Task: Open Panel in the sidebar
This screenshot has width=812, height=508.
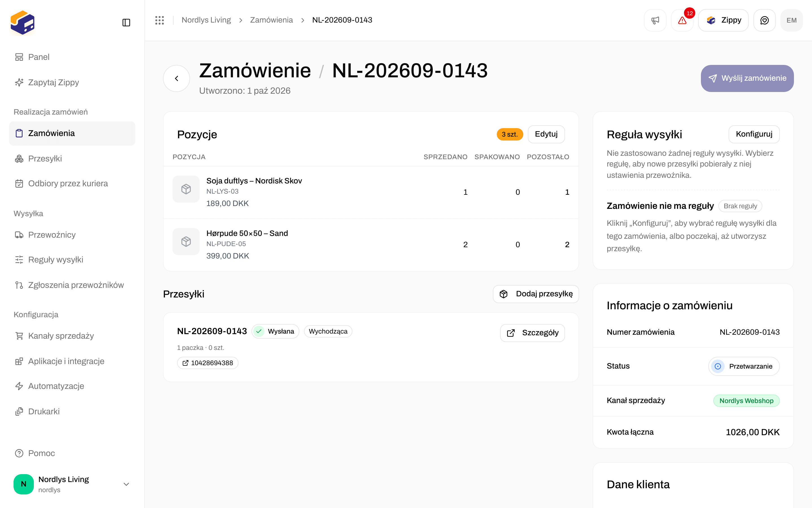Action: pos(72,57)
